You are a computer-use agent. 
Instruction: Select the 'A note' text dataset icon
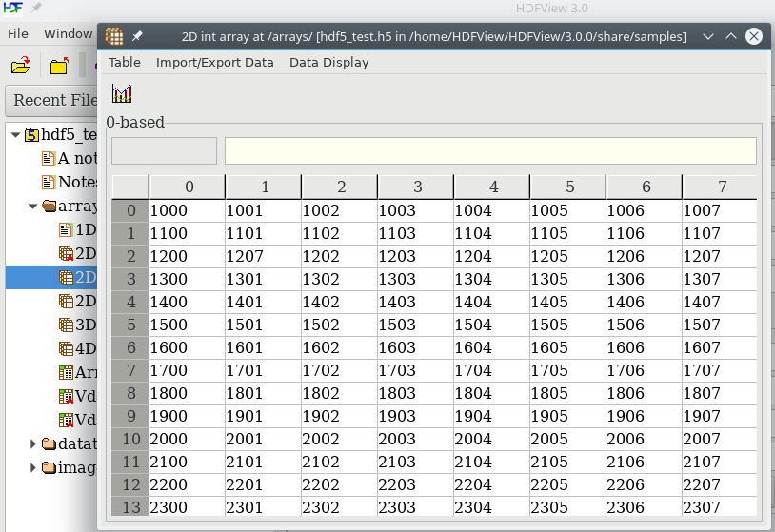49,159
